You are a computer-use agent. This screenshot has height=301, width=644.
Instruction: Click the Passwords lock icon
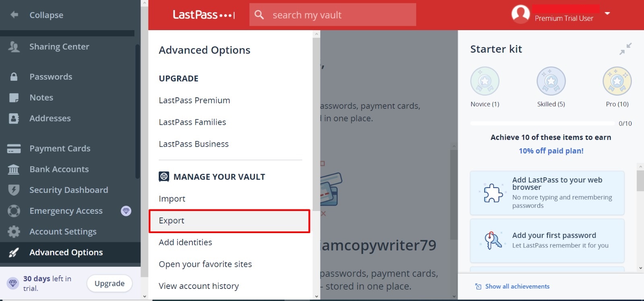14,77
